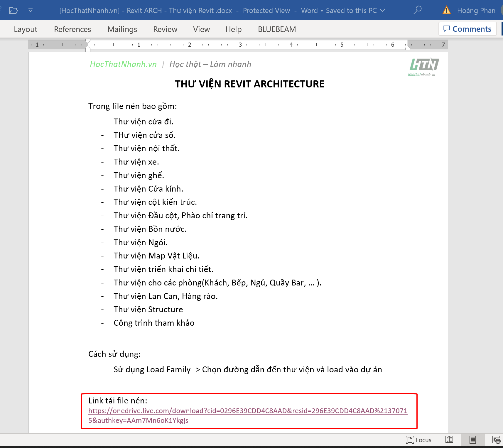The image size is (503, 448).
Task: Click the HTN logo image in header
Action: (423, 67)
